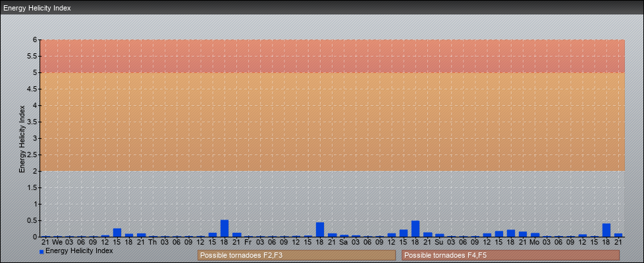
Task: Select the bar above the Mo label
Action: 535,235
